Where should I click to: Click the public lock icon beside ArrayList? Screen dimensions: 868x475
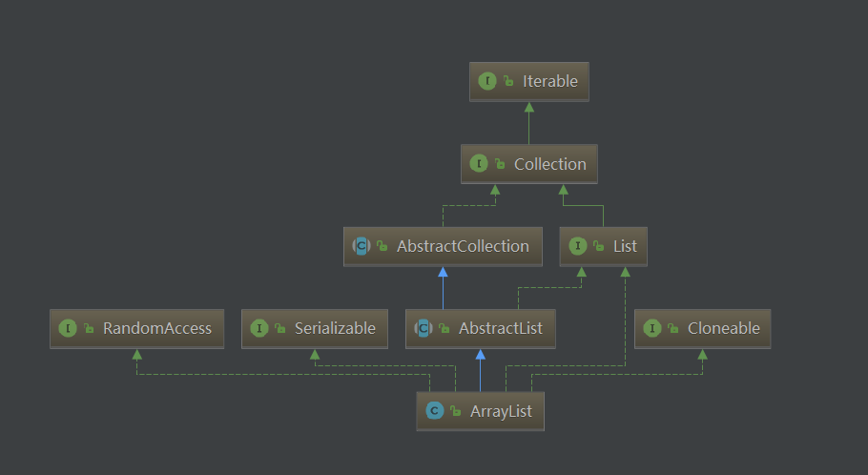[456, 411]
